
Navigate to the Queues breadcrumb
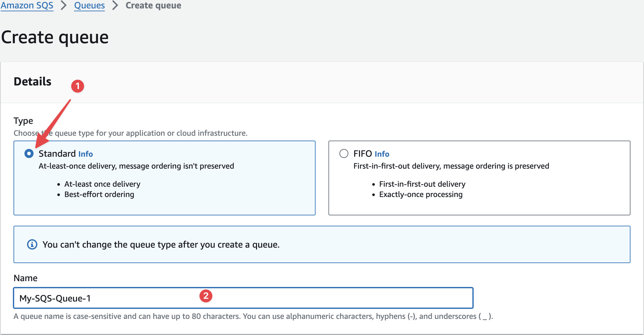coord(90,5)
